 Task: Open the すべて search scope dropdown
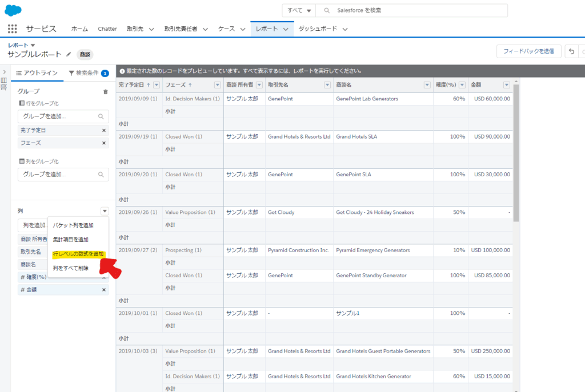299,10
